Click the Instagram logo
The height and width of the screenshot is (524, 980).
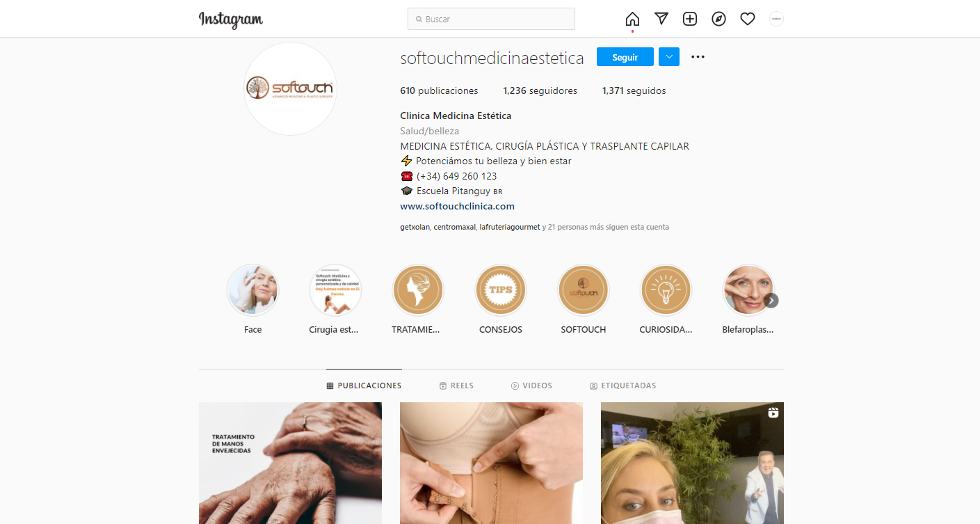231,19
